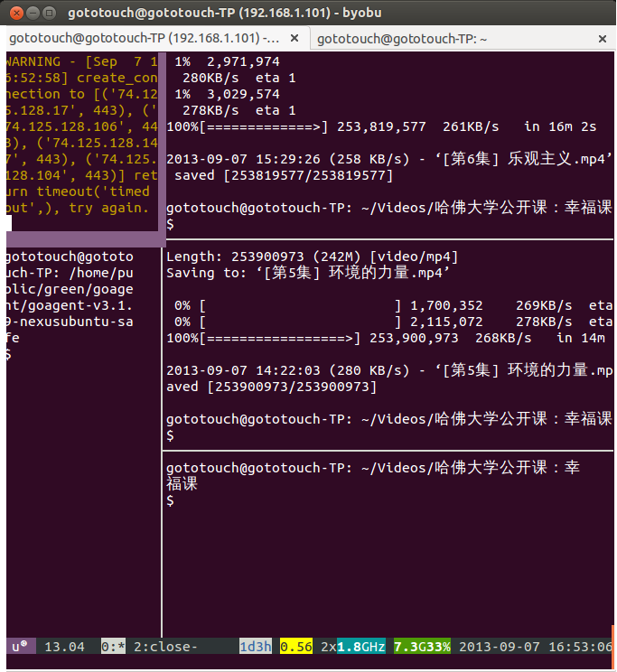This screenshot has width=617, height=672.
Task: Click the 'Saving to: [第5集] 环境的力量.mp4' line
Action: pyautogui.click(x=308, y=273)
